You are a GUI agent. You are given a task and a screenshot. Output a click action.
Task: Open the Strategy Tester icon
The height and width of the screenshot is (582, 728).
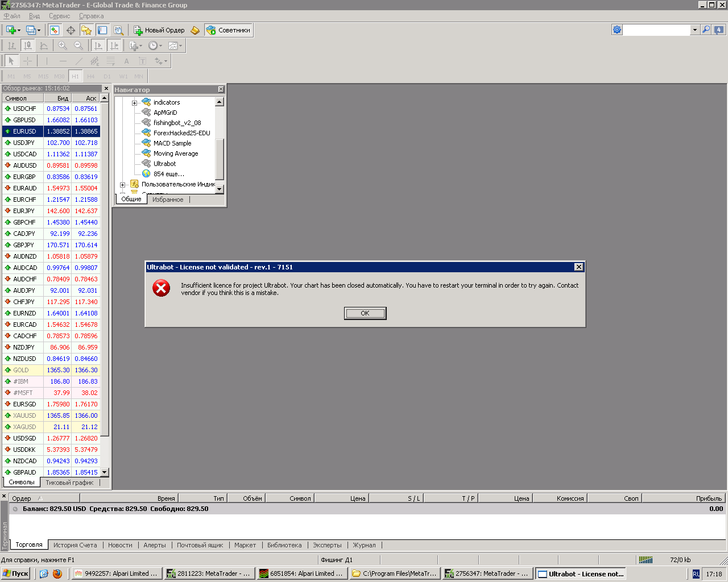point(118,30)
